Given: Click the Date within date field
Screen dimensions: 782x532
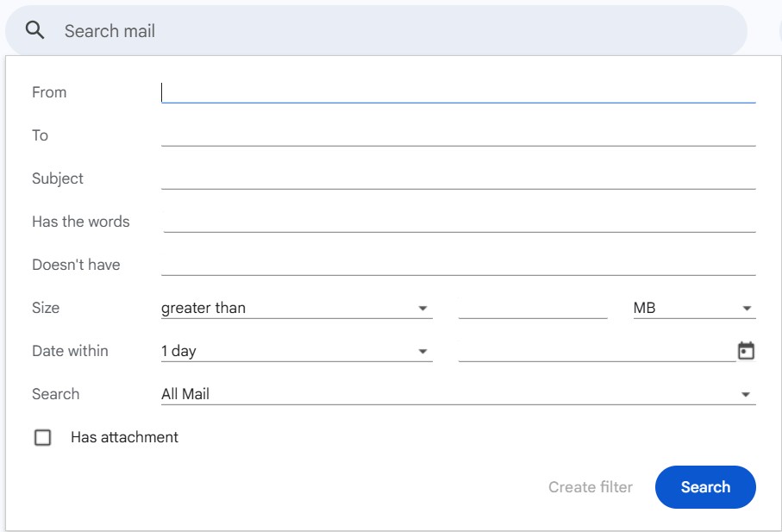Looking at the screenshot, I should point(597,351).
